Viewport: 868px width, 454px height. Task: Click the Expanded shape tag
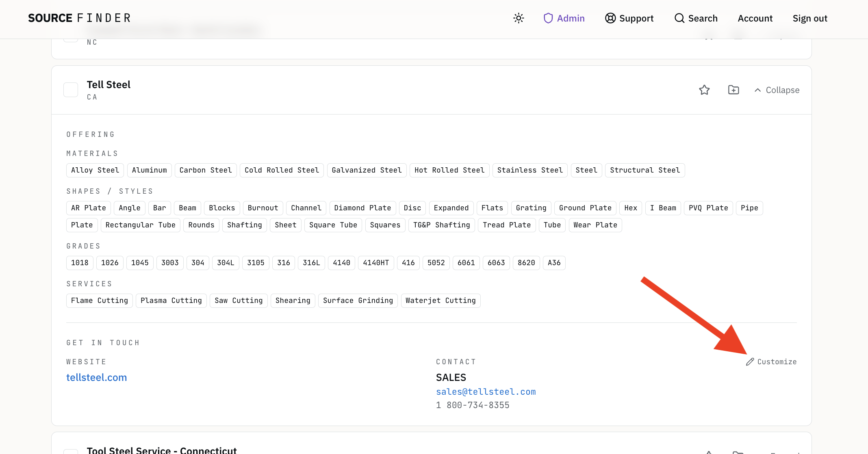[x=451, y=208]
